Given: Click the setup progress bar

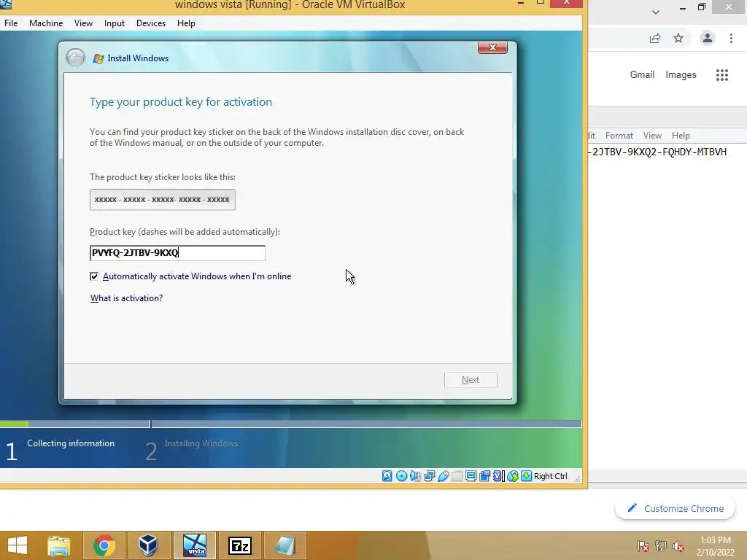Looking at the screenshot, I should point(290,424).
